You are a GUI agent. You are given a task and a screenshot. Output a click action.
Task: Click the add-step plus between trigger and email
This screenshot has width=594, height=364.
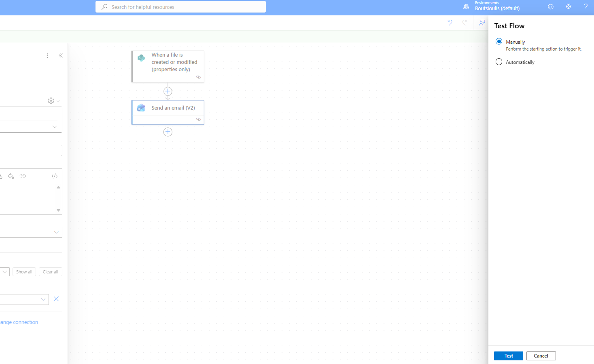168,91
